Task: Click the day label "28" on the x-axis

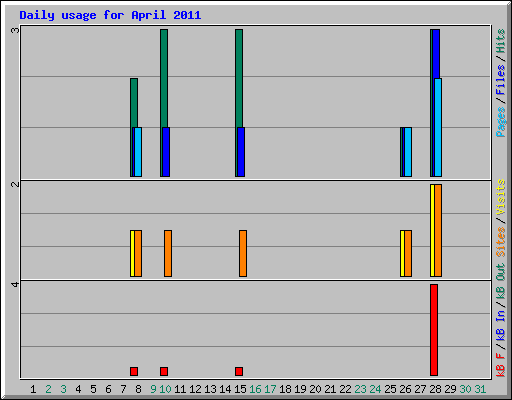Action: pyautogui.click(x=435, y=389)
